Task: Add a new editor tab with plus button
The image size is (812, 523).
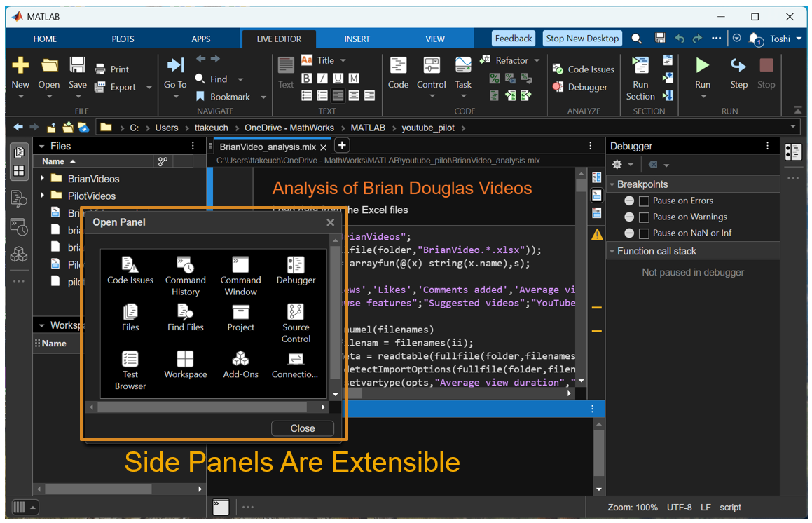Action: [x=342, y=146]
